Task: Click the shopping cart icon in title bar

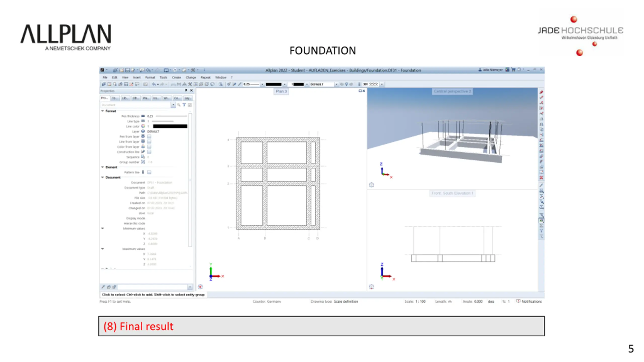Action: coord(513,70)
